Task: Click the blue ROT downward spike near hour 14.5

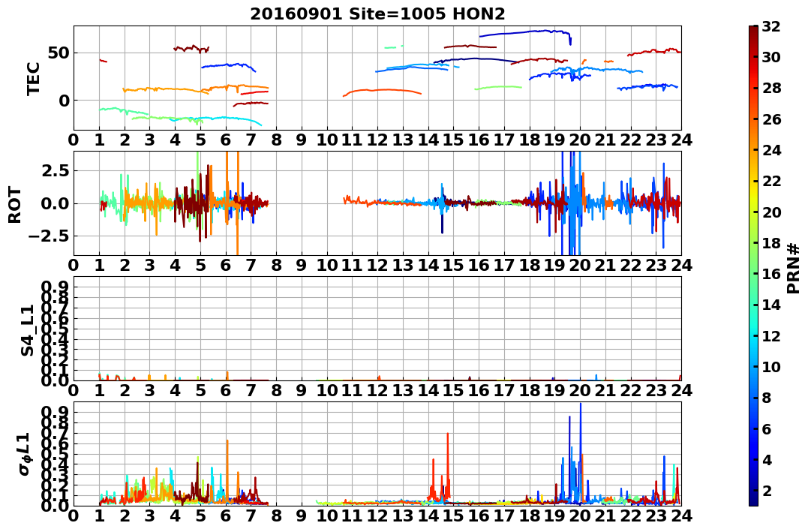Action: (x=442, y=217)
